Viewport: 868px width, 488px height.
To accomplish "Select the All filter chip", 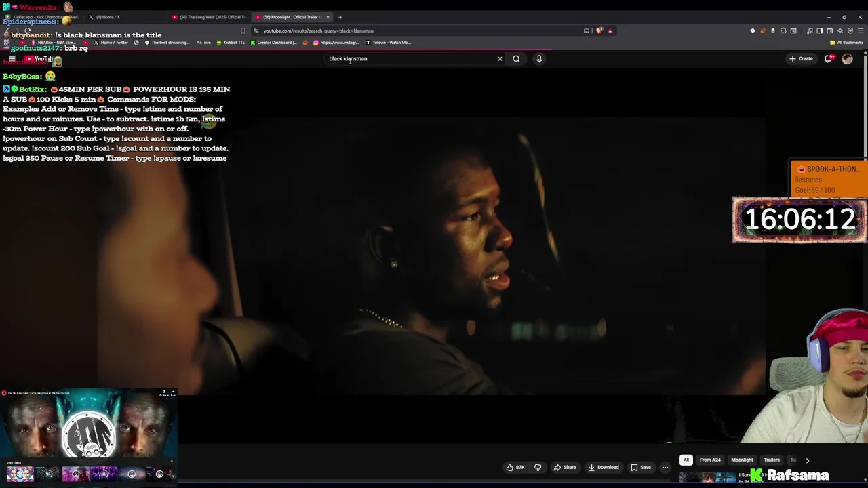I will [x=686, y=460].
